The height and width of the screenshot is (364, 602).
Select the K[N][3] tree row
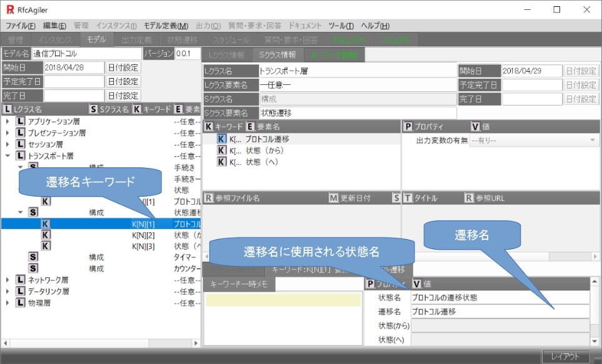tap(143, 246)
